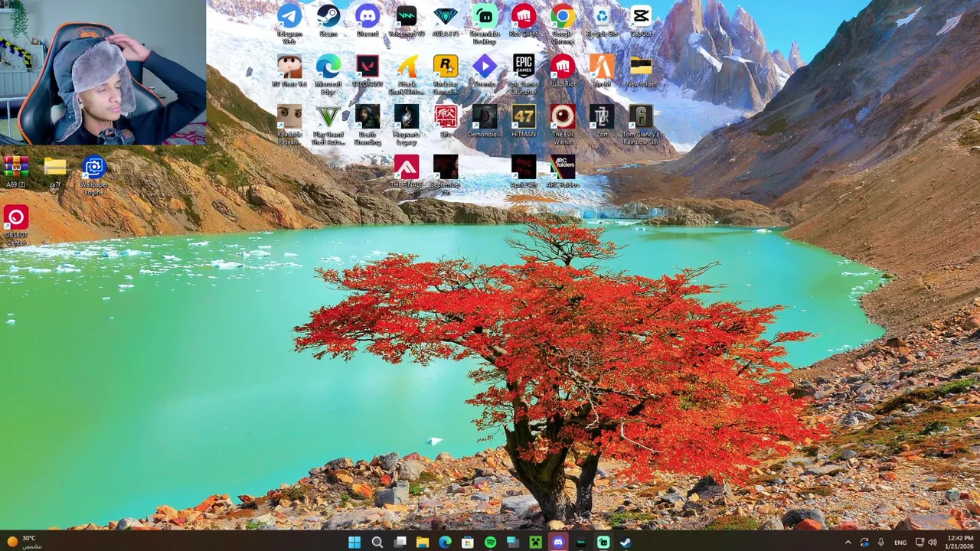Image resolution: width=980 pixels, height=551 pixels.
Task: Open File Explorer from the taskbar
Action: tap(422, 542)
